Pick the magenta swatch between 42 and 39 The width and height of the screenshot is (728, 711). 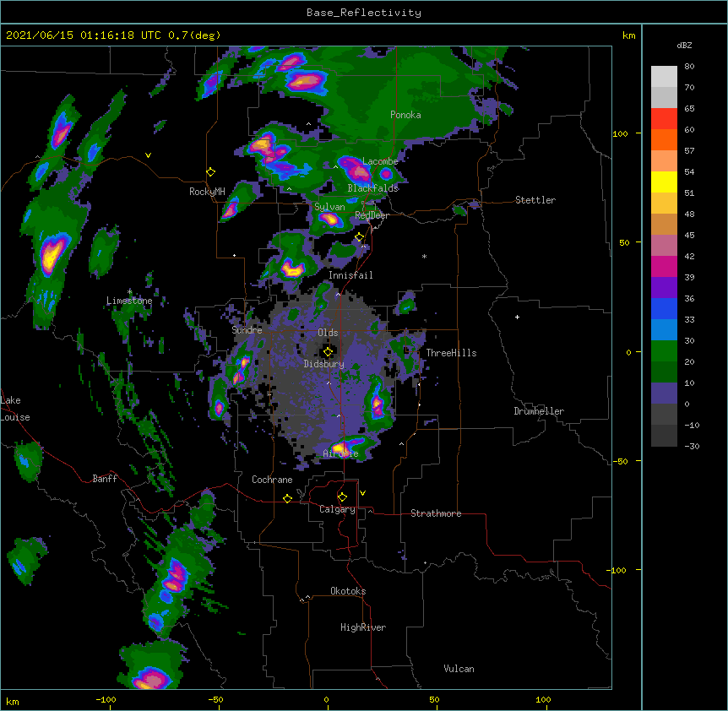pyautogui.click(x=664, y=266)
